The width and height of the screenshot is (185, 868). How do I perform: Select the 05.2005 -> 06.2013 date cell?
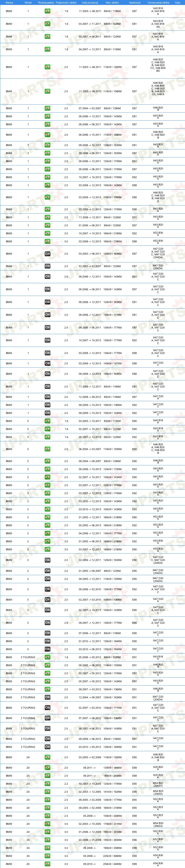[90, 525]
